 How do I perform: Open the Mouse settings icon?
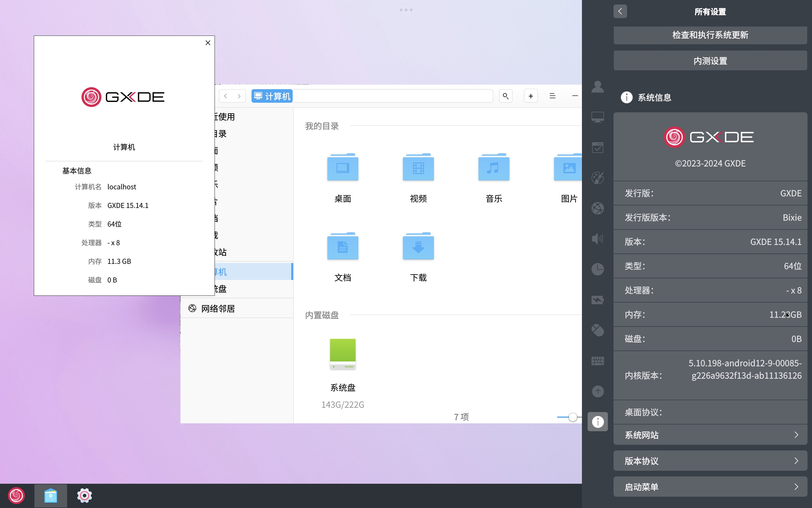pyautogui.click(x=598, y=330)
